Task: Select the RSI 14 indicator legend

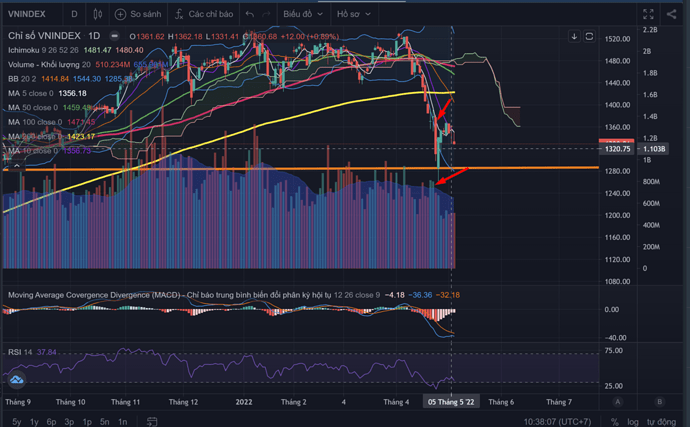Action: pyautogui.click(x=20, y=352)
